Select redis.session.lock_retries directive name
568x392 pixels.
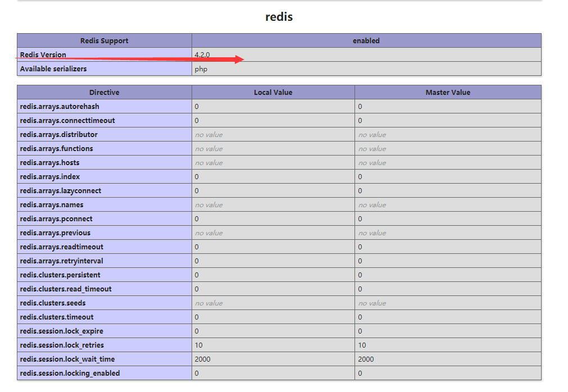pos(62,345)
